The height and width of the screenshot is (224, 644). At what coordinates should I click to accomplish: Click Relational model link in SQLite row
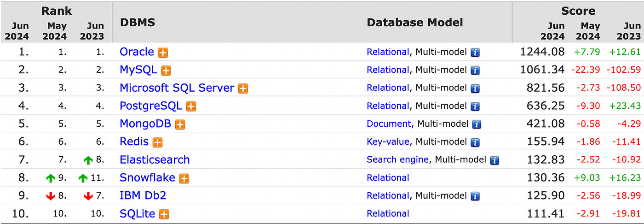[x=388, y=214]
